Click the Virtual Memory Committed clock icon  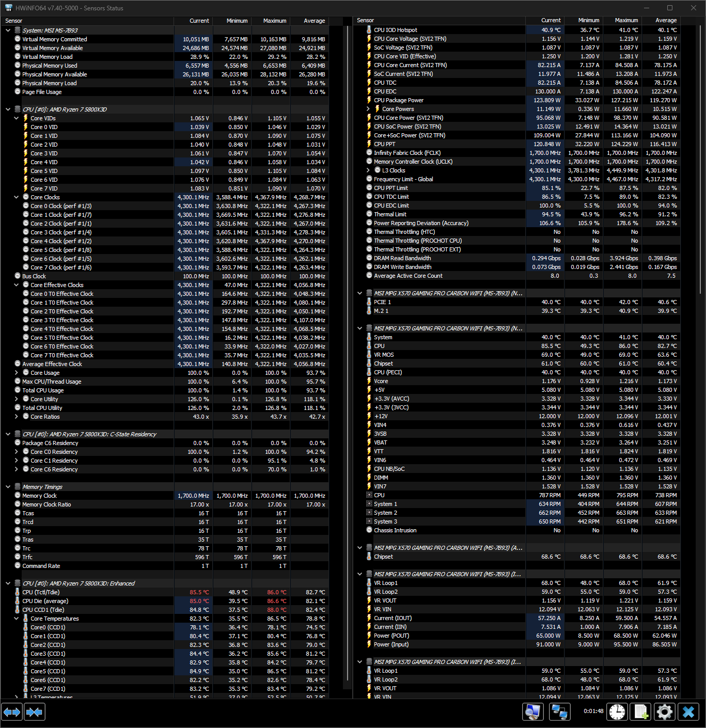coord(18,39)
